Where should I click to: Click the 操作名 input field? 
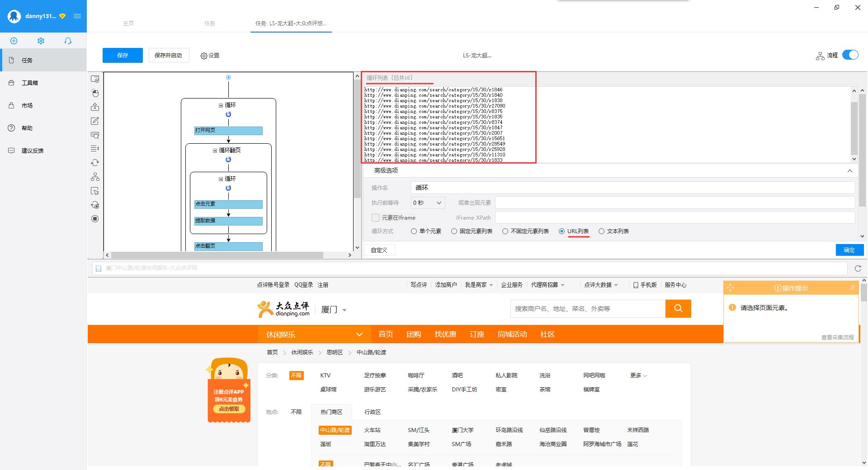click(x=633, y=188)
